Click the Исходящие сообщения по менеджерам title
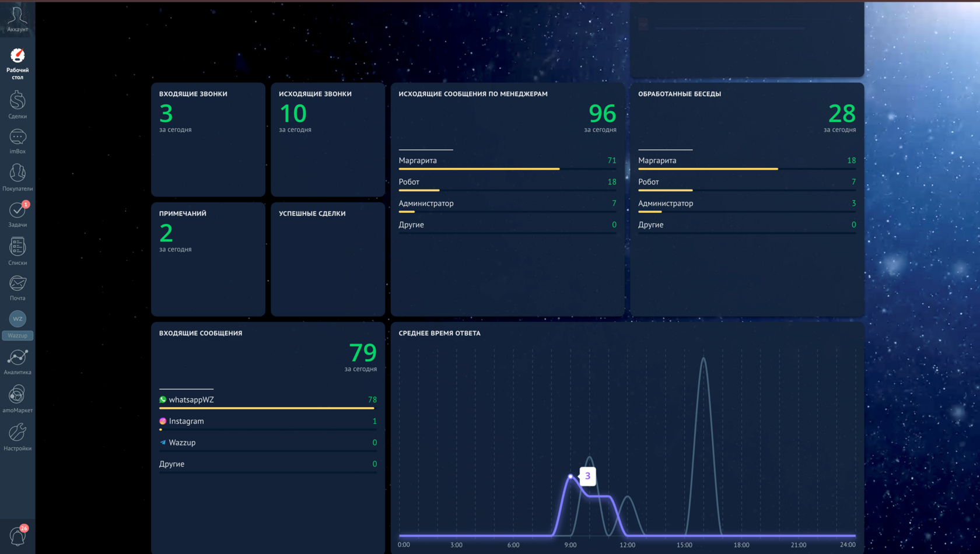This screenshot has height=554, width=980. pyautogui.click(x=473, y=94)
